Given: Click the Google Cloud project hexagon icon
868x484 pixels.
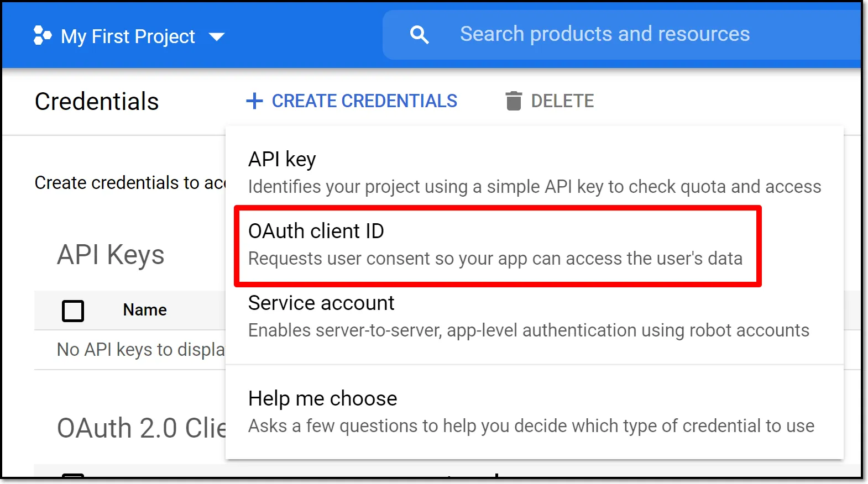Looking at the screenshot, I should (42, 35).
